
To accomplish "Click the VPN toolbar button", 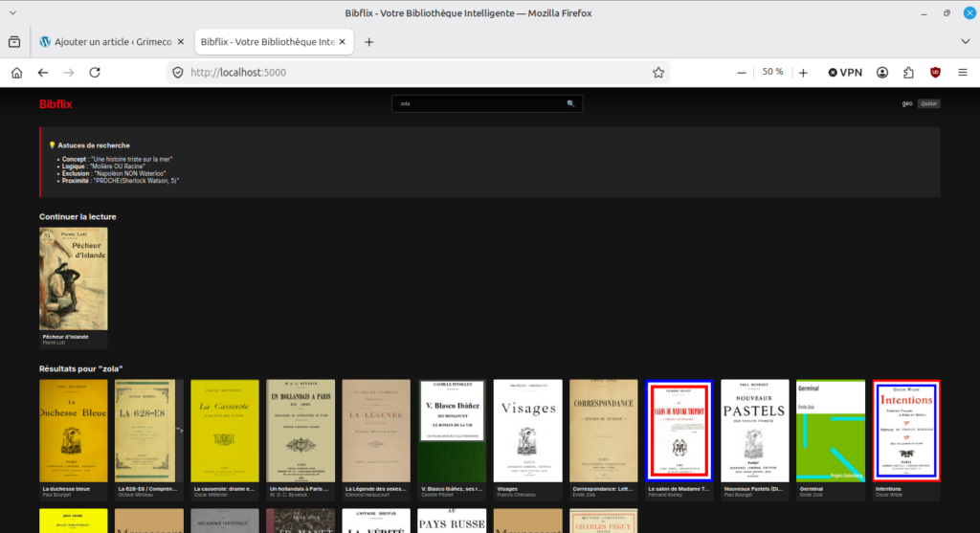I will (x=845, y=73).
